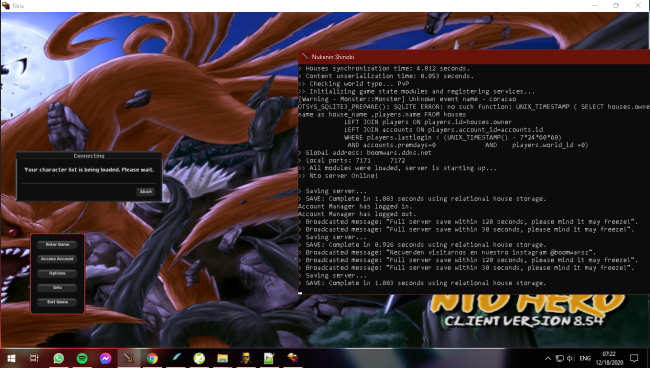
Task: Open Access Account from the menu
Action: (57, 259)
